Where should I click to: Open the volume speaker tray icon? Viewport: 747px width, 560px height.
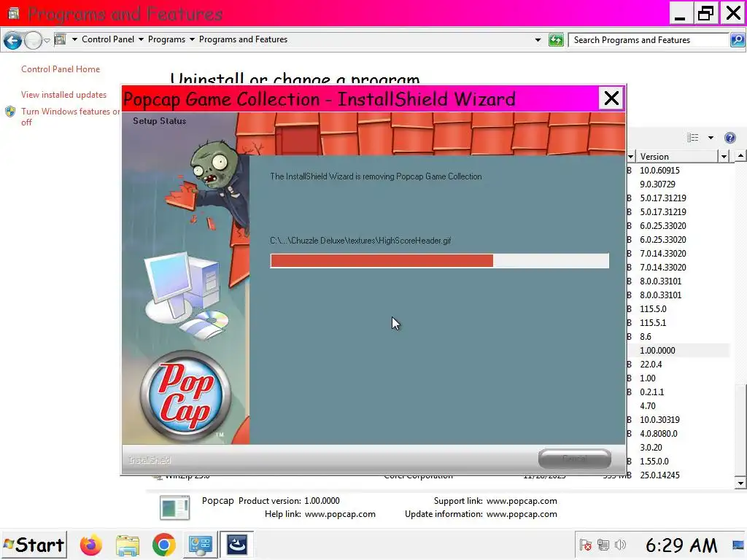[x=620, y=545]
